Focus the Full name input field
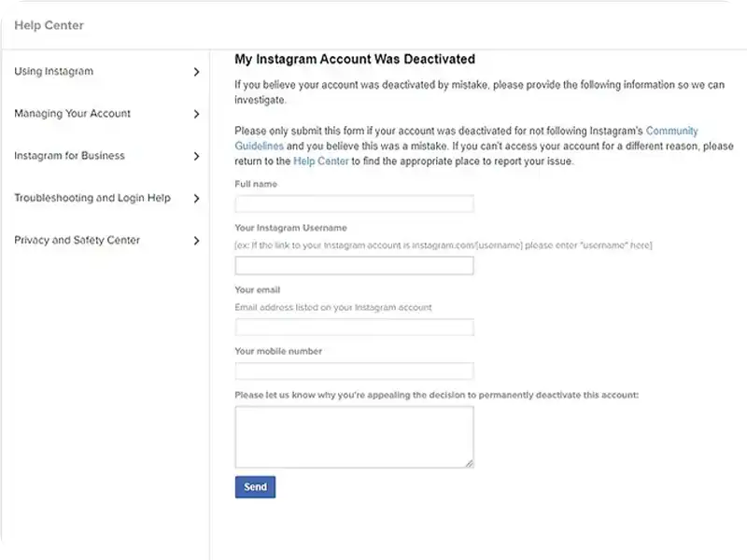 355,203
